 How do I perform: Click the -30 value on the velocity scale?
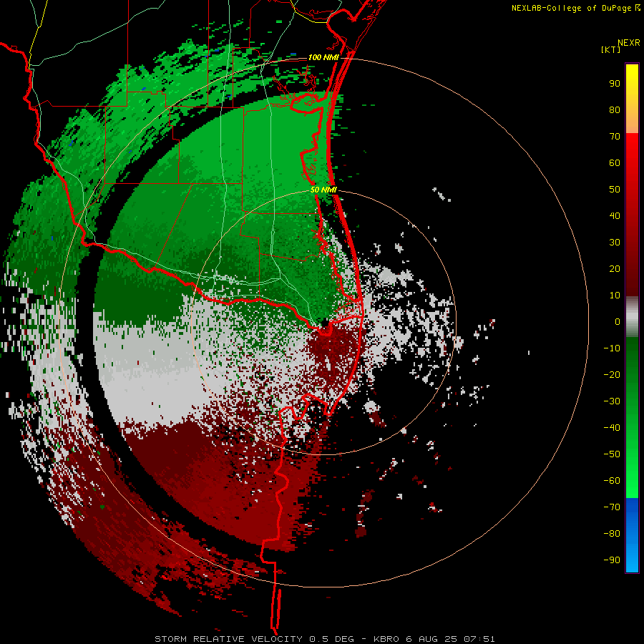tap(612, 401)
